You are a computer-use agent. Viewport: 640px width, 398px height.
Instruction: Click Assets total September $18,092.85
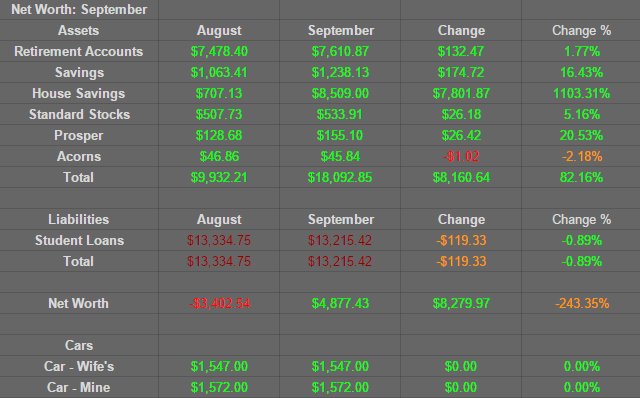click(340, 178)
